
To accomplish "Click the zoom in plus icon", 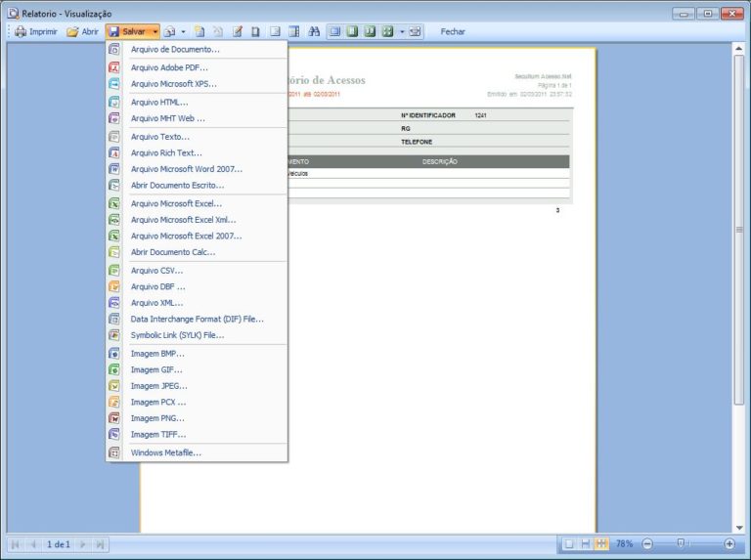I will coord(729,543).
